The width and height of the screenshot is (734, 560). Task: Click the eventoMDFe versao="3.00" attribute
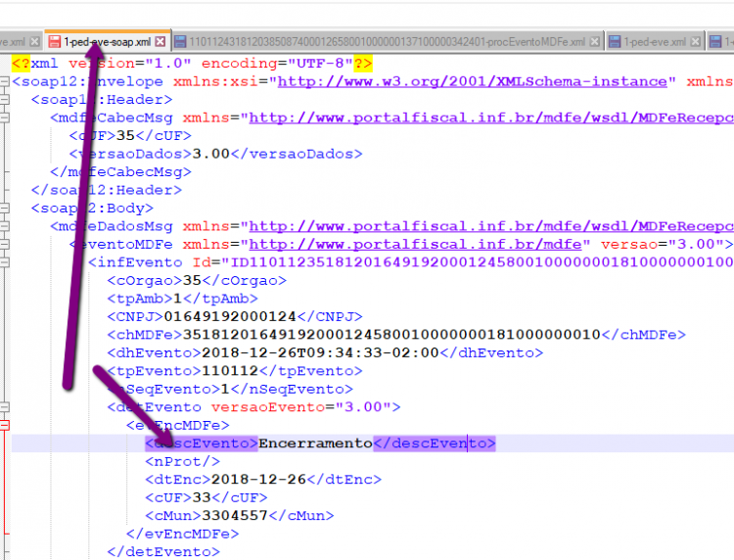pyautogui.click(x=663, y=244)
